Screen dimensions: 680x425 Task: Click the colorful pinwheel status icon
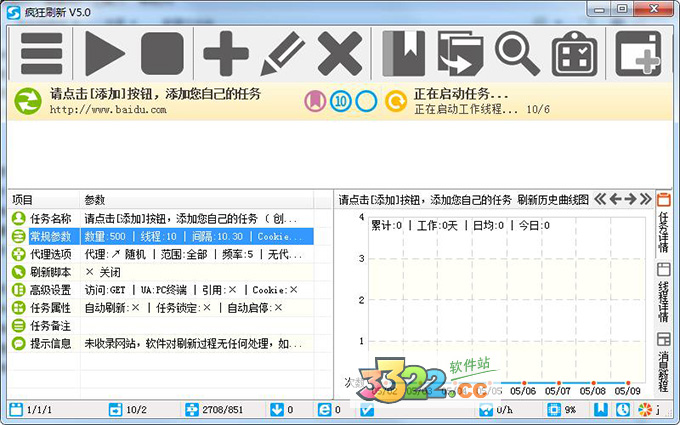click(645, 409)
